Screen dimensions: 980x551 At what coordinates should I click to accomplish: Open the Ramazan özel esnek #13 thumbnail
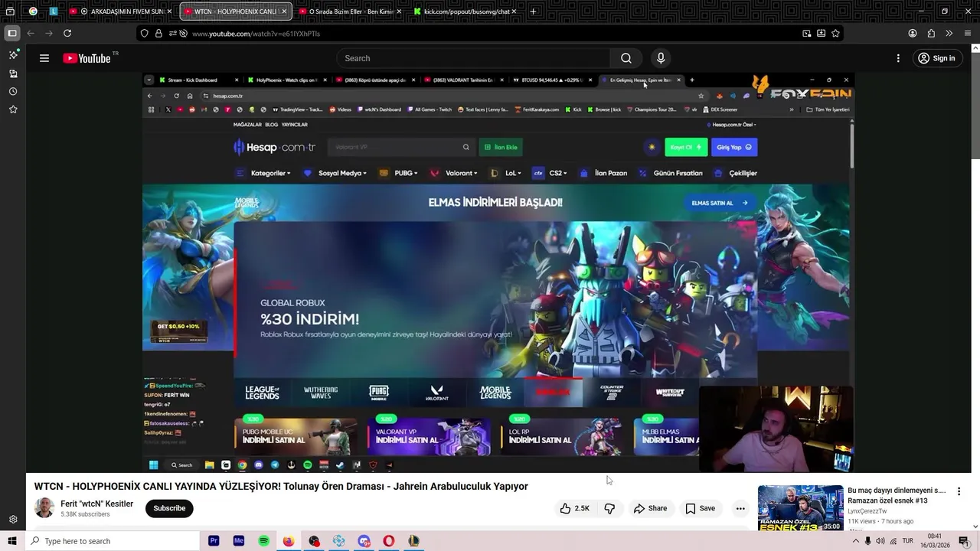[801, 508]
